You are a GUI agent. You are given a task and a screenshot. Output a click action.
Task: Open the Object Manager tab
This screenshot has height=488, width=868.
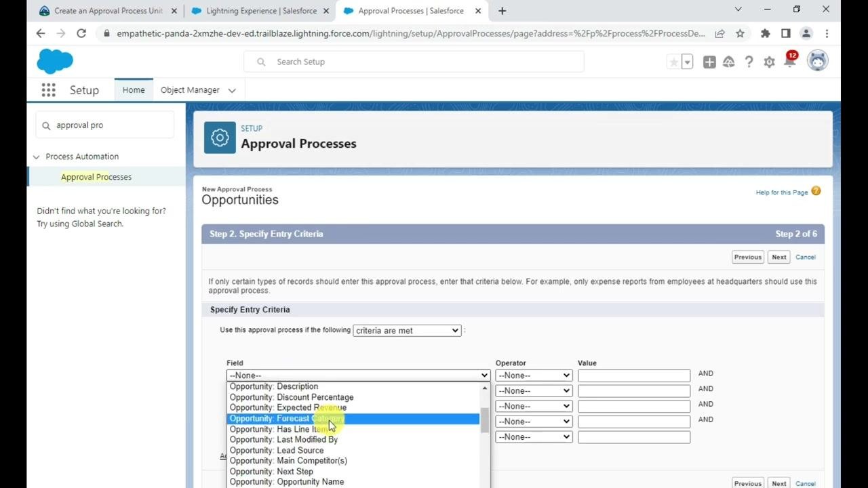click(x=190, y=90)
